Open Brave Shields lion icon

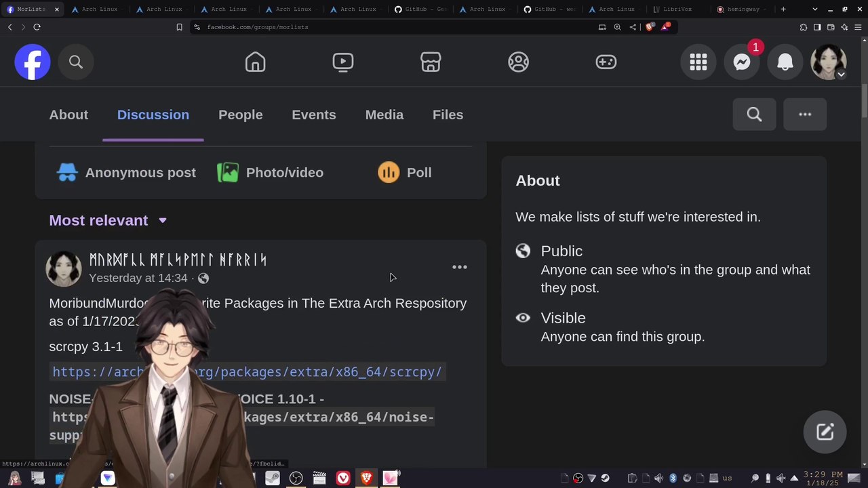tap(650, 27)
